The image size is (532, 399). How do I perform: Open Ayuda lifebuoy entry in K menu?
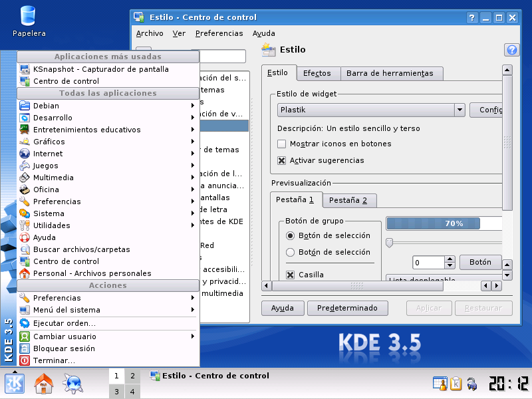45,237
